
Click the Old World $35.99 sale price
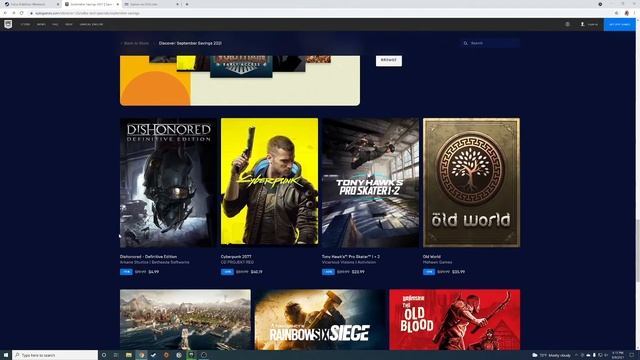(458, 272)
